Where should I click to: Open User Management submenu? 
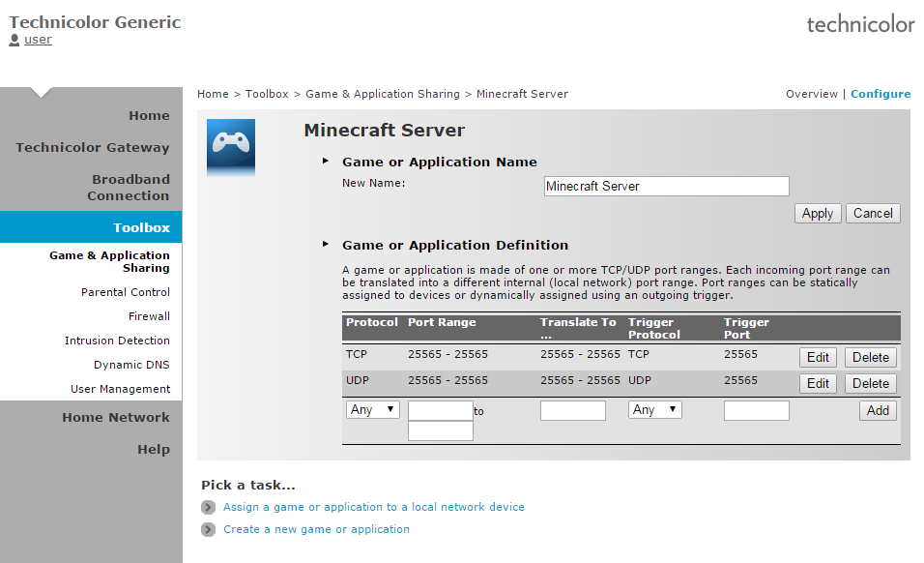click(x=120, y=389)
